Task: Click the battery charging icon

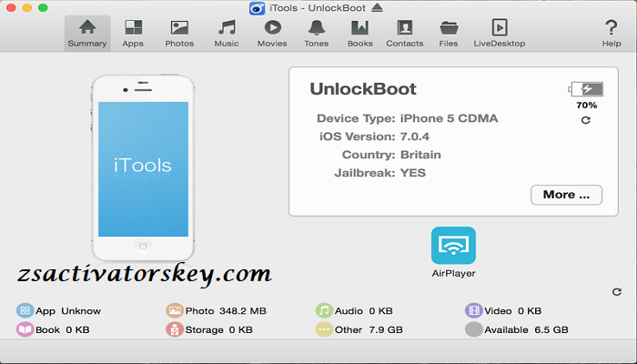Action: (x=585, y=89)
